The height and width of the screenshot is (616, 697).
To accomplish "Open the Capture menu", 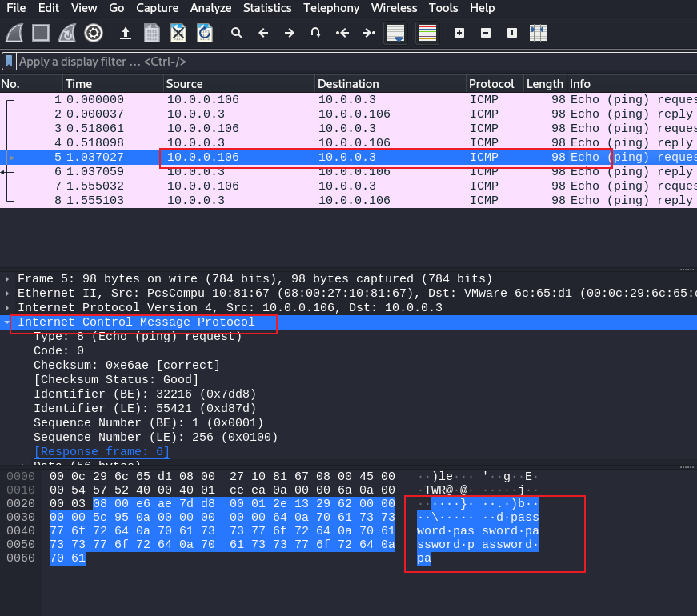I will coord(158,8).
